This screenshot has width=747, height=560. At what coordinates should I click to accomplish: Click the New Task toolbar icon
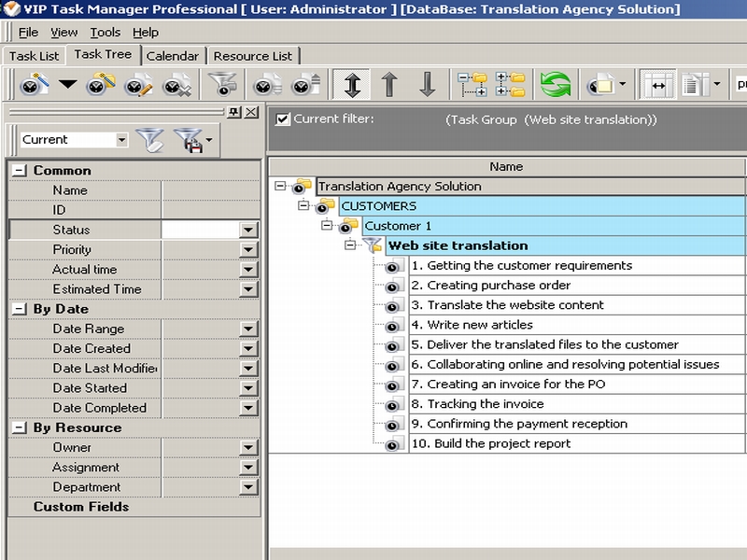34,85
